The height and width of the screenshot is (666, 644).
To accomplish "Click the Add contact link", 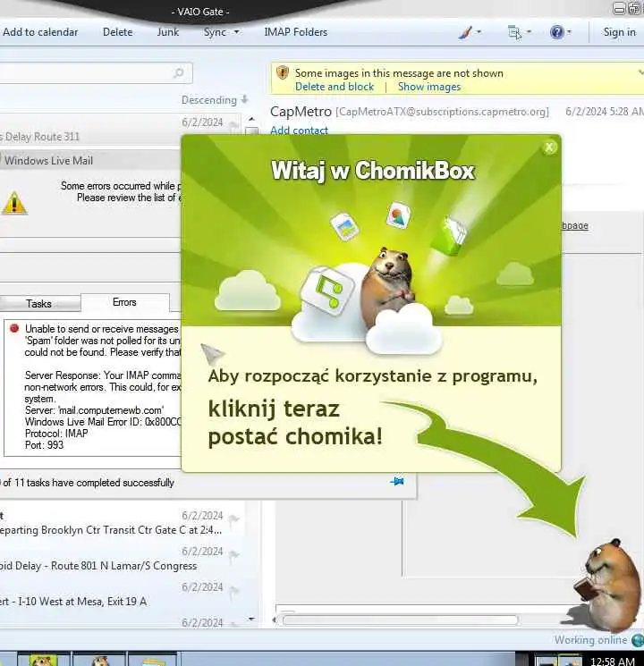I will click(300, 131).
